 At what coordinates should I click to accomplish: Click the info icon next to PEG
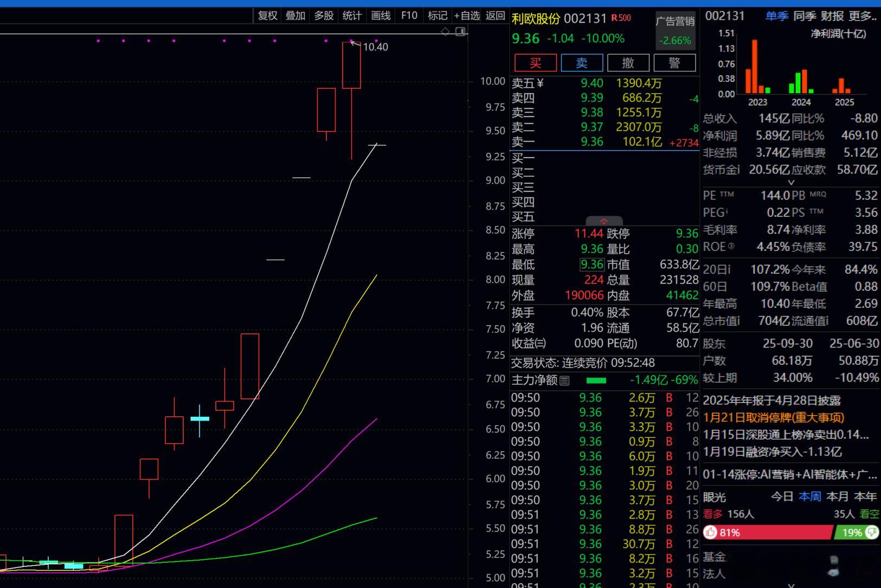pos(726,211)
